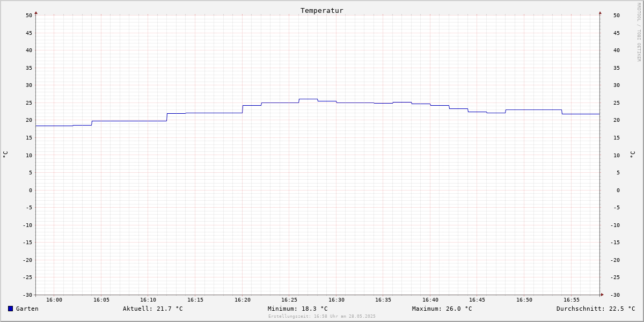Click the 16:55 time axis label

click(x=572, y=299)
